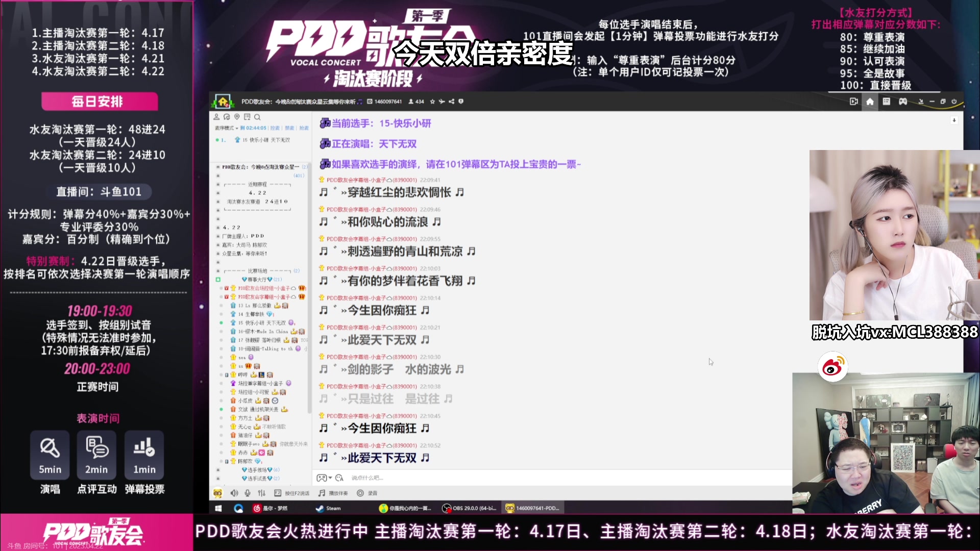Select user 17 张靓樱 落叶归根
The height and width of the screenshot is (551, 980).
point(268,340)
